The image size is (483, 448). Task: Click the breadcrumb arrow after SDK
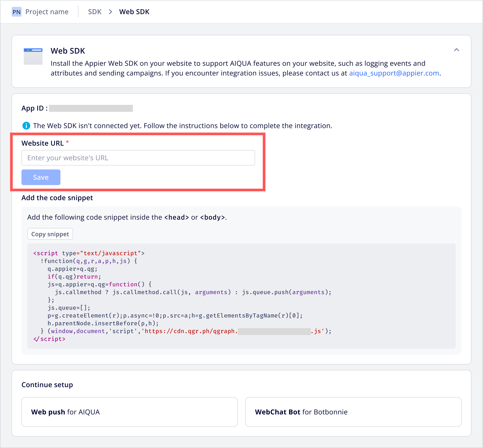click(x=110, y=12)
